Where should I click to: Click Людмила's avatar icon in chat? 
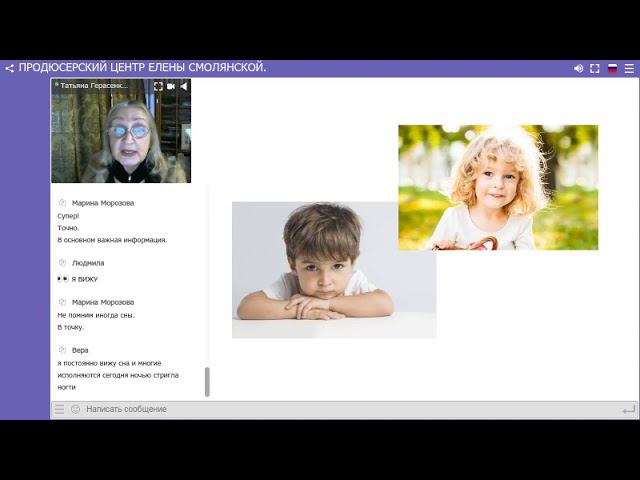[x=62, y=263]
